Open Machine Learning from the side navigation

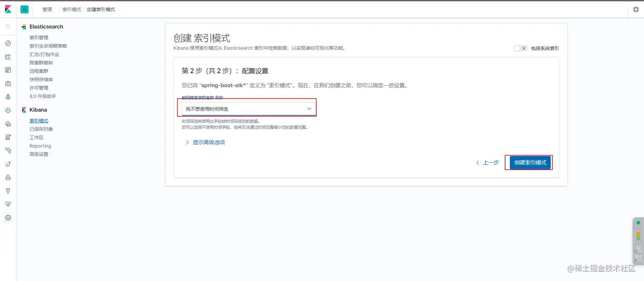click(x=8, y=110)
